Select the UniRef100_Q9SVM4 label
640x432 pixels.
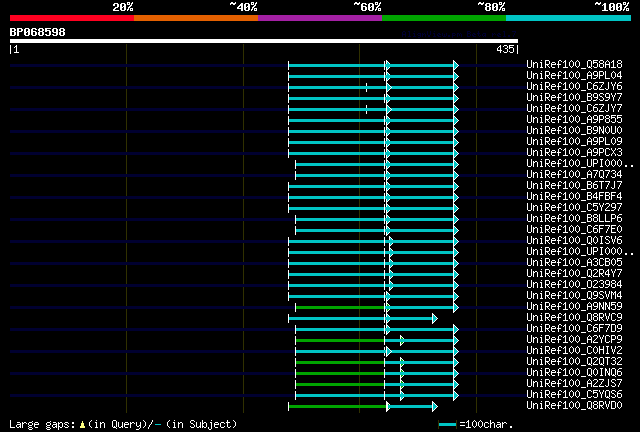pos(574,296)
